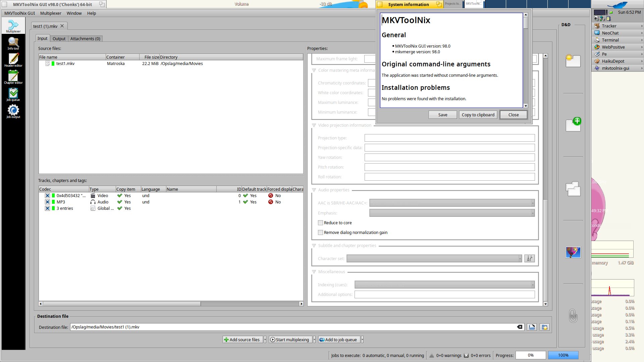Viewport: 644px width, 362px height.
Task: Open the Add to job queue dropdown arrow
Action: point(362,340)
